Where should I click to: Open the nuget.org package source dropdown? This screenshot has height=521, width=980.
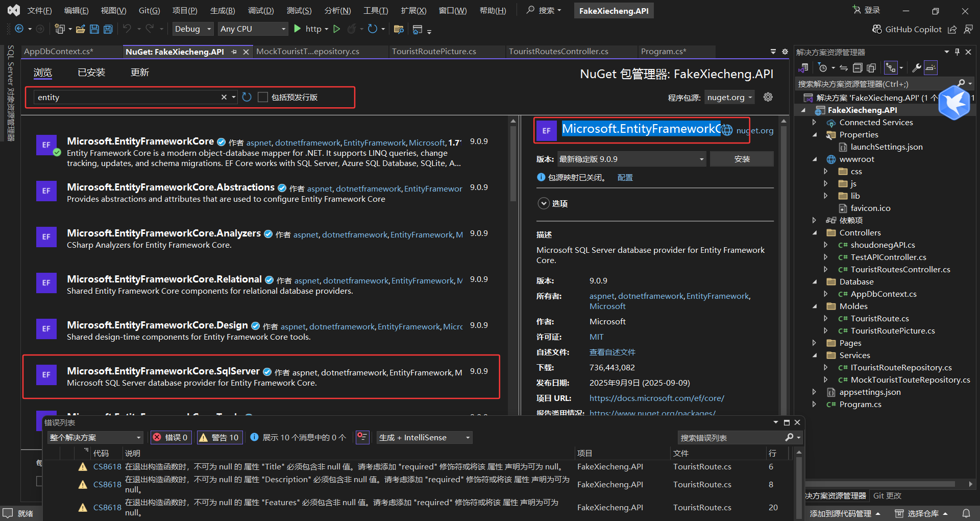pyautogui.click(x=729, y=97)
